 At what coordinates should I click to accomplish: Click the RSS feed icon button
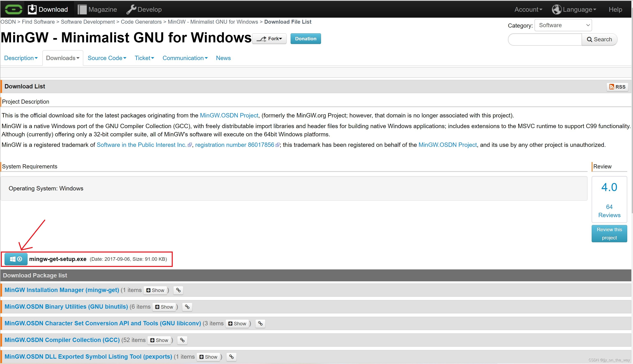pos(617,87)
